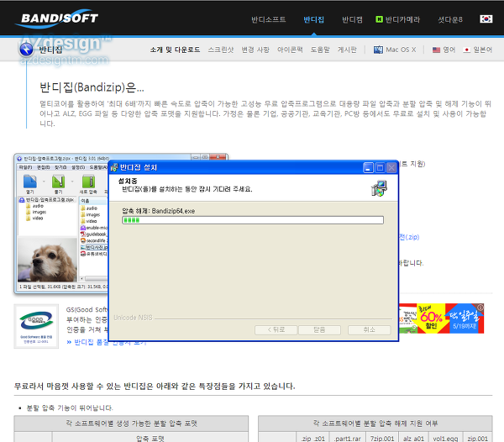504x442 pixels.
Task: Click the 반디집(Bandizip)은... heading
Action: (x=92, y=87)
